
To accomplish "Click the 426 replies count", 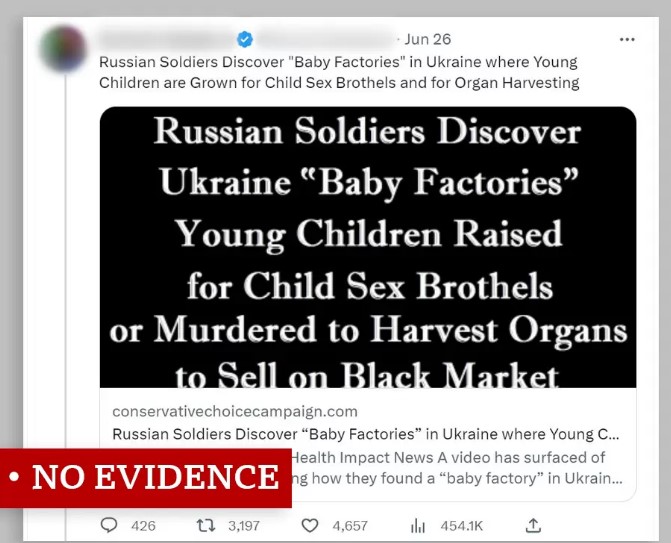I will [x=143, y=525].
